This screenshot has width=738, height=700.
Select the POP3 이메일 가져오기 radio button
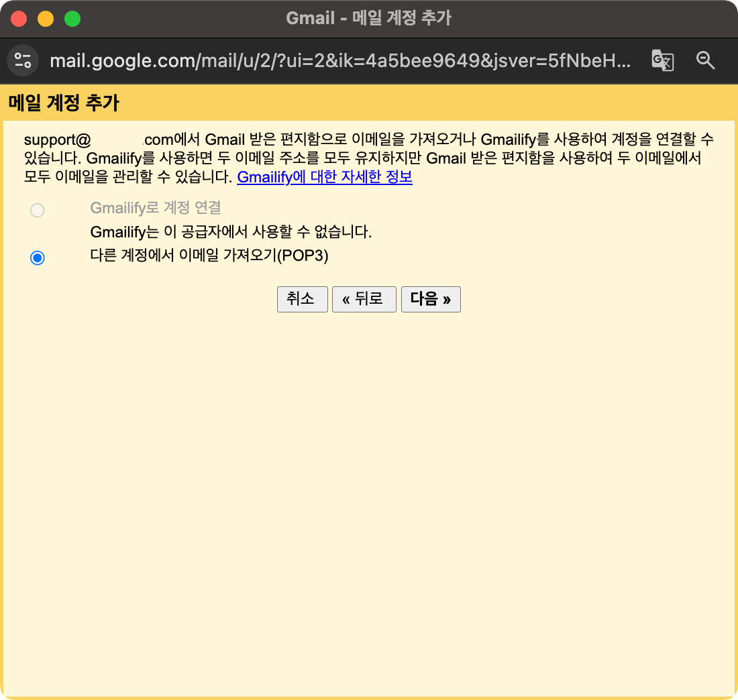tap(38, 257)
